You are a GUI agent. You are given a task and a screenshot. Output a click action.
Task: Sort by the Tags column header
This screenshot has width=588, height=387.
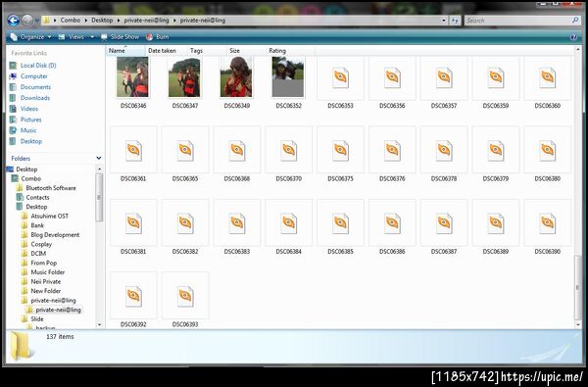pos(207,50)
